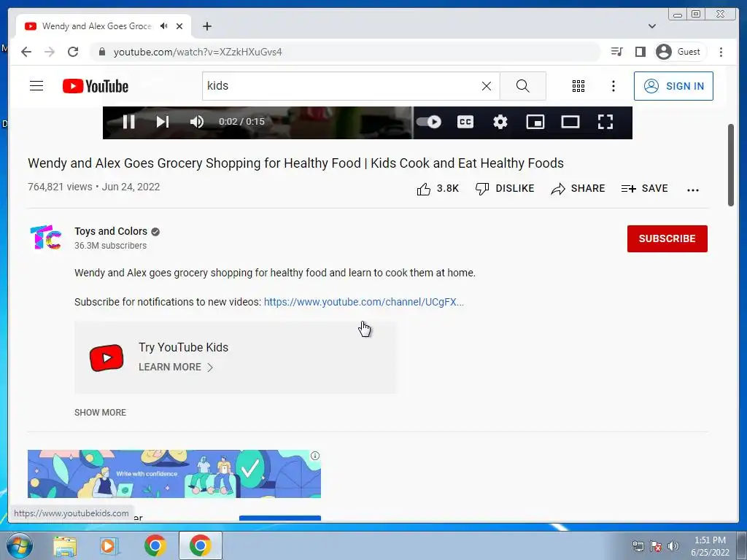Screen dimensions: 747x560
Task: Click the 764,821 views text
Action: 60,187
